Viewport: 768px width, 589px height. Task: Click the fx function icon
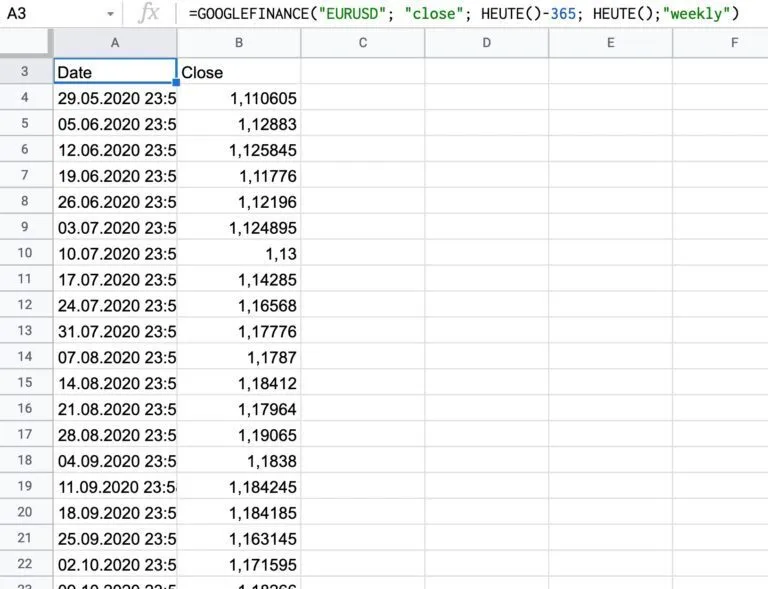coord(148,13)
